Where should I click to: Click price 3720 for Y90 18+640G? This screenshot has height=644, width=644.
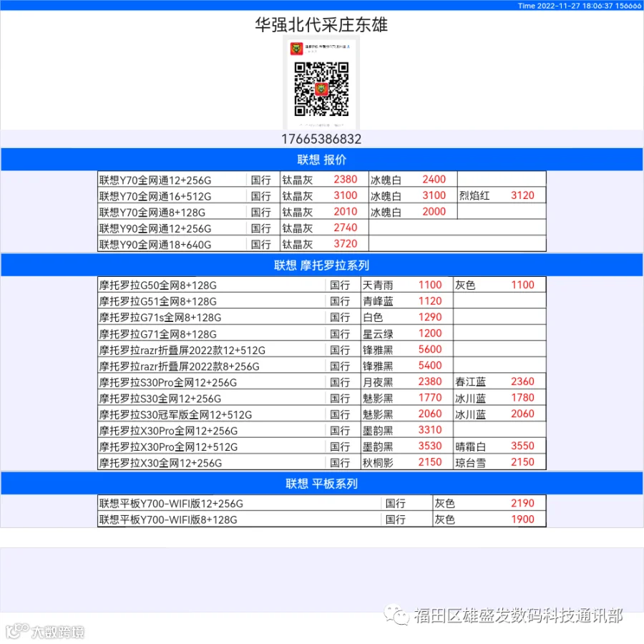[346, 244]
